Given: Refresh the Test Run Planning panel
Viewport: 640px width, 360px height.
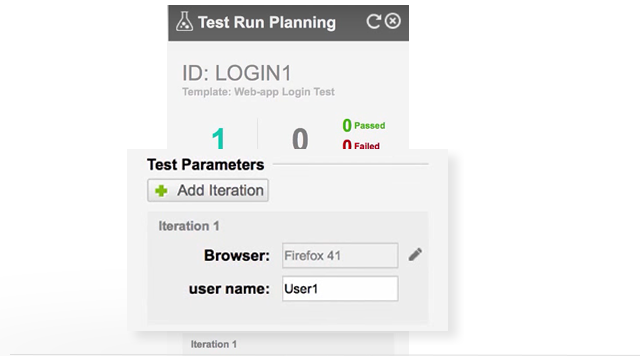Looking at the screenshot, I should (373, 21).
